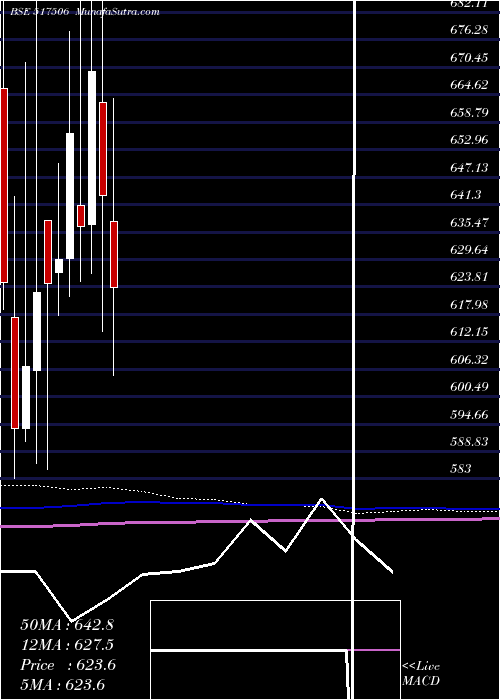The image size is (500, 700).
Task: Click the 612.15 price axis label
Action: (469, 332)
